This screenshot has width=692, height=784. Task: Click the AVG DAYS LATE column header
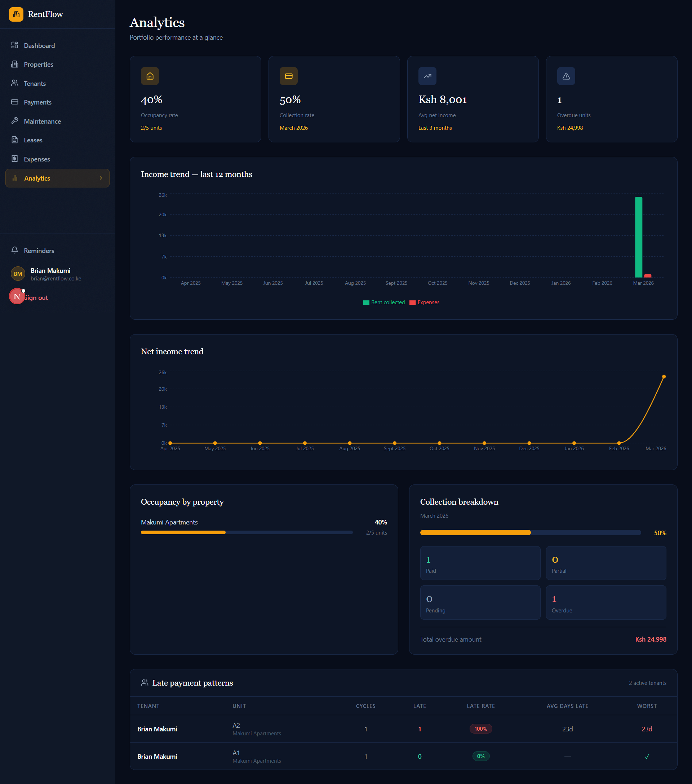567,706
